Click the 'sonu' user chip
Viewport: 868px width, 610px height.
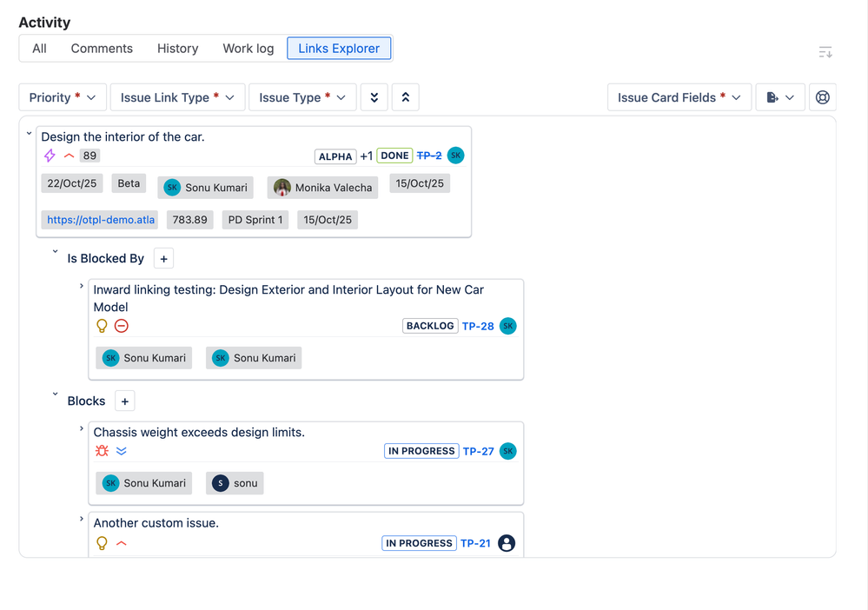click(x=235, y=483)
